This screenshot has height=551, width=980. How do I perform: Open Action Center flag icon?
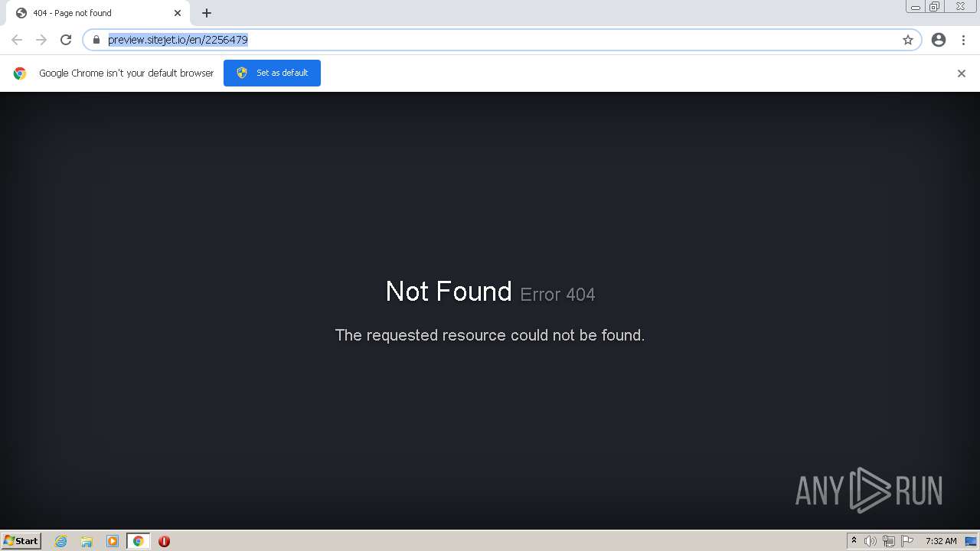(907, 541)
